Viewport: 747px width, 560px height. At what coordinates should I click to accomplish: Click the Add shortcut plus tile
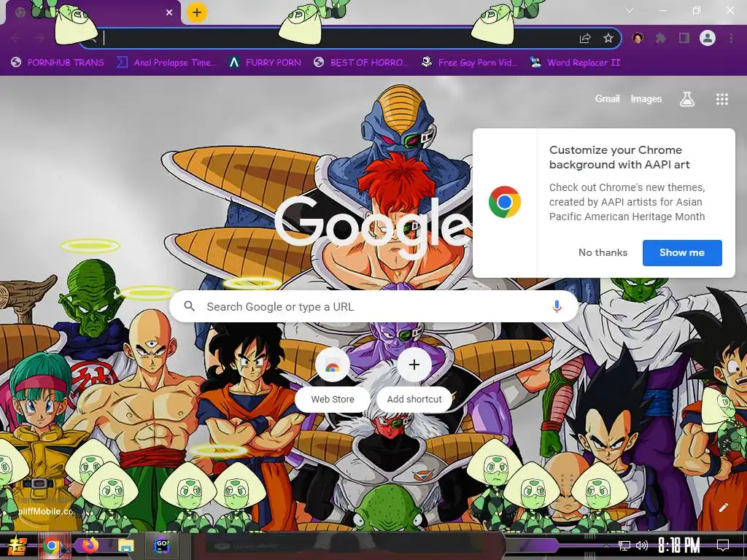[414, 381]
